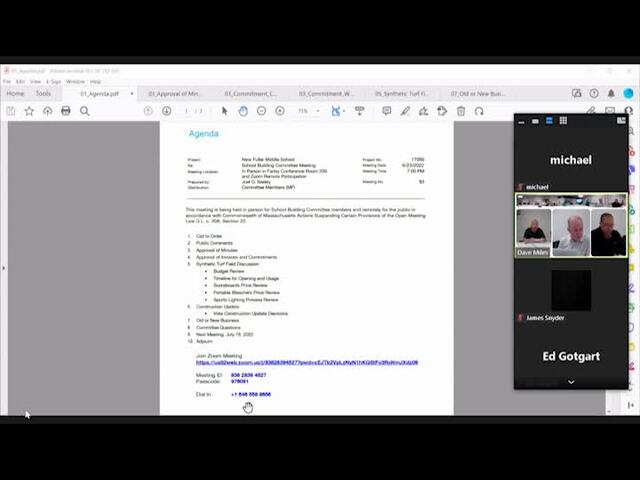Star the document as a favorite
This screenshot has width=640, height=480.
29,111
